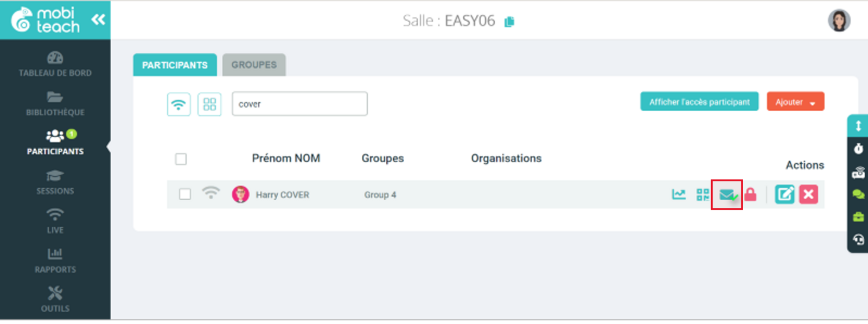View Harry COVER's statistics chart icon
This screenshot has width=868, height=324.
click(679, 194)
